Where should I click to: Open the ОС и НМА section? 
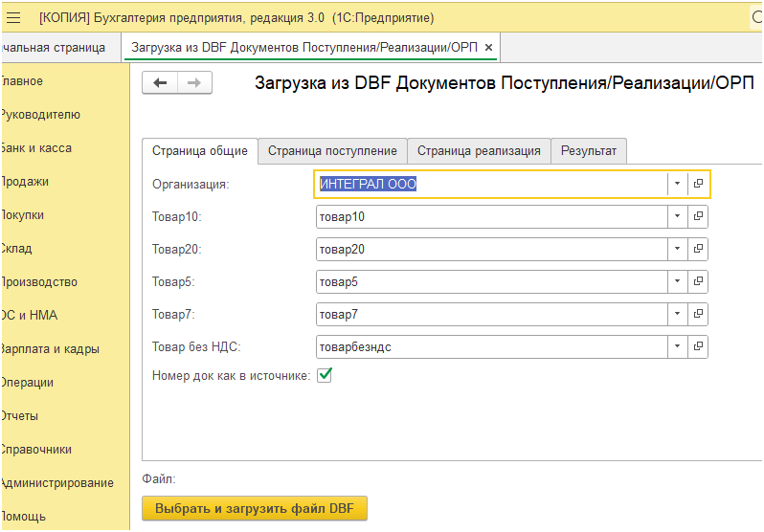click(x=29, y=316)
